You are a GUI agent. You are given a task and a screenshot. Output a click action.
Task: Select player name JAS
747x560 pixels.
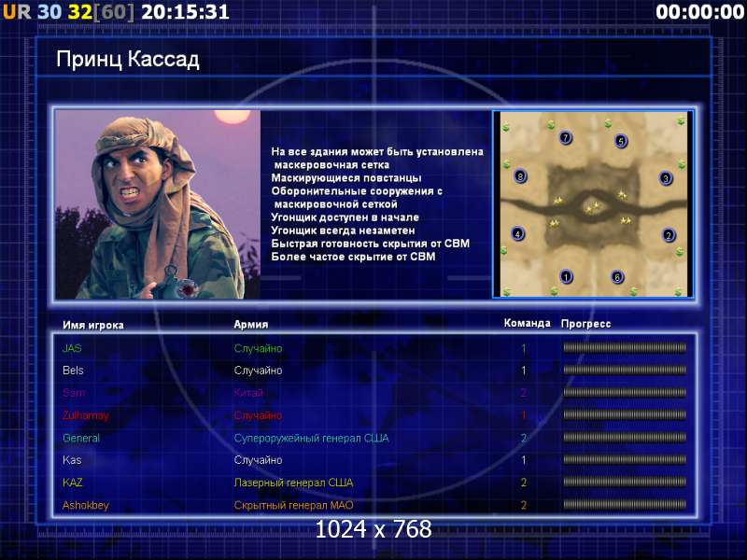pos(72,348)
